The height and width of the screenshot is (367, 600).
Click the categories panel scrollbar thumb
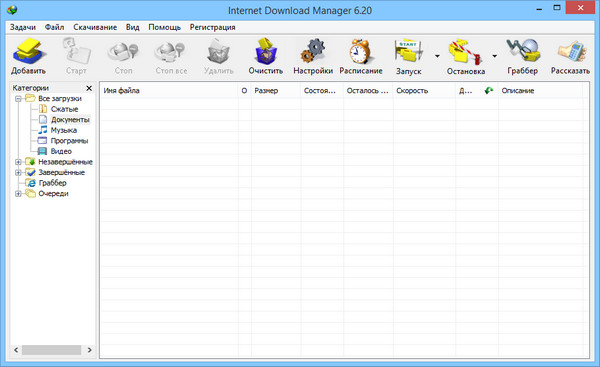pos(51,350)
